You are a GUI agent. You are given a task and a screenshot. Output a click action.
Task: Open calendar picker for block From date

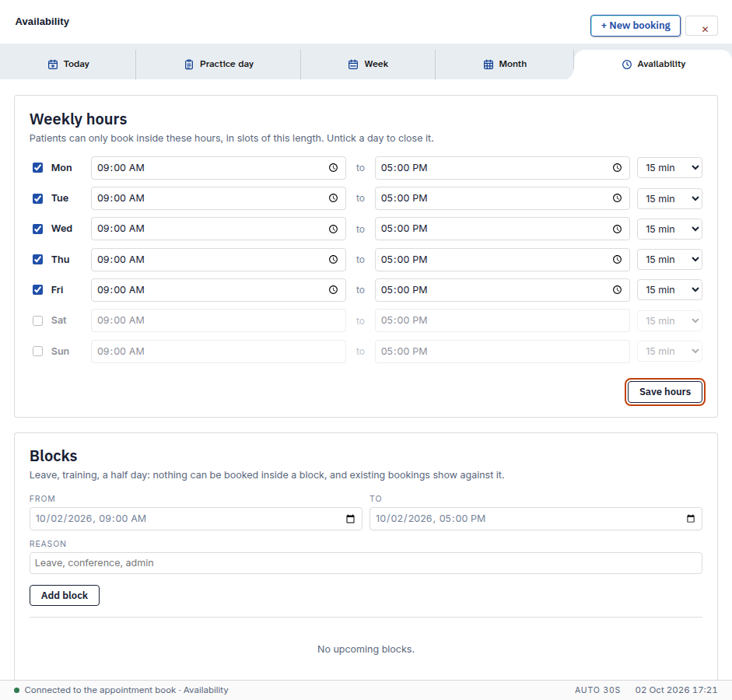click(x=351, y=519)
